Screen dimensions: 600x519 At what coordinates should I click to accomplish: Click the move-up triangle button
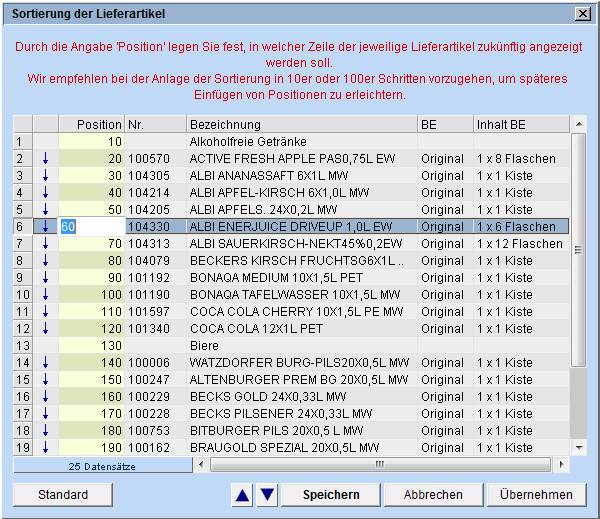click(x=243, y=494)
